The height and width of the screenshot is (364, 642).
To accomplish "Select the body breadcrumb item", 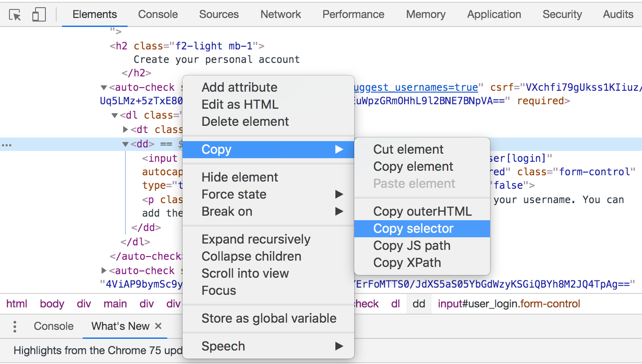I will (52, 304).
